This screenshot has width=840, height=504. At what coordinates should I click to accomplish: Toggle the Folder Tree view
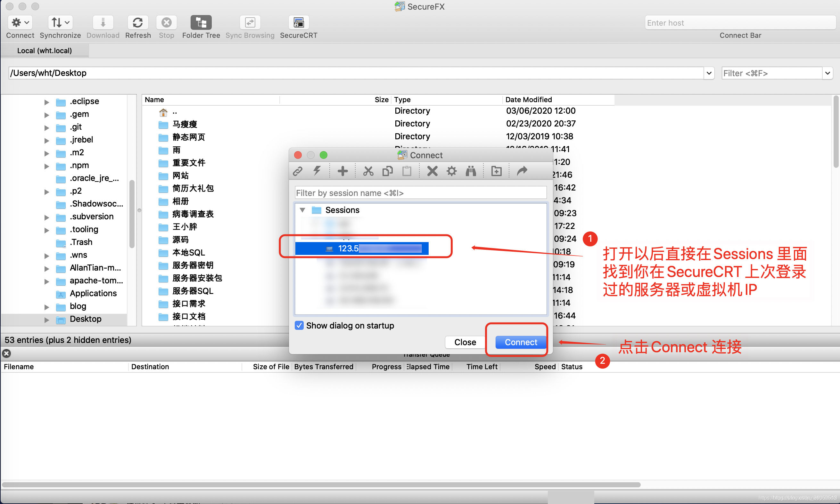pos(201,23)
